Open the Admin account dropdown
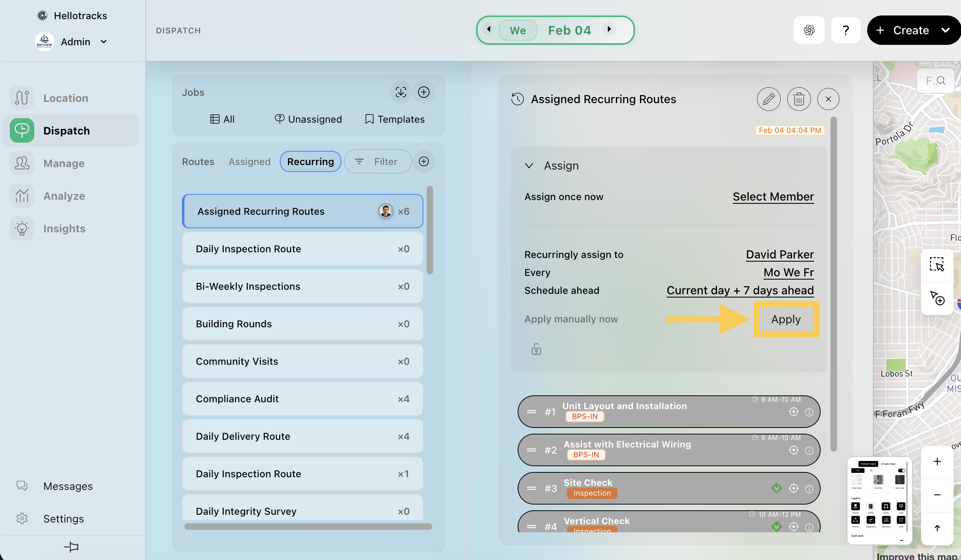 point(104,42)
